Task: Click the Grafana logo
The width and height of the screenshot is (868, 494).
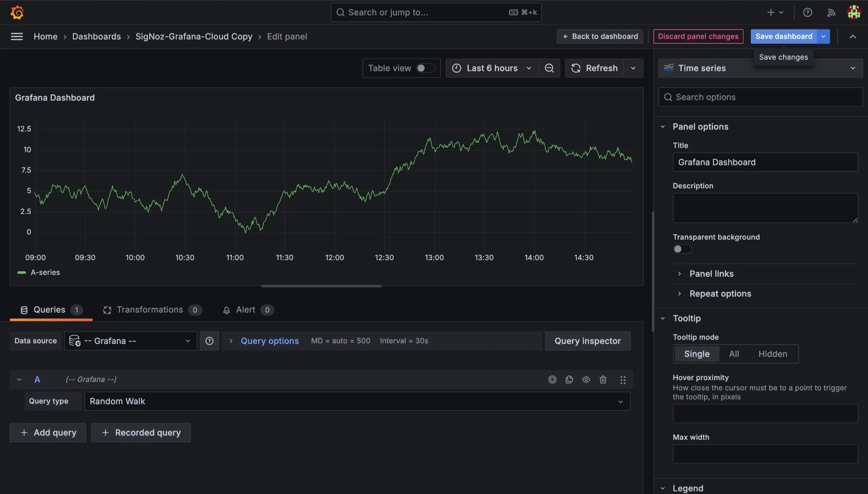Action: coord(17,12)
